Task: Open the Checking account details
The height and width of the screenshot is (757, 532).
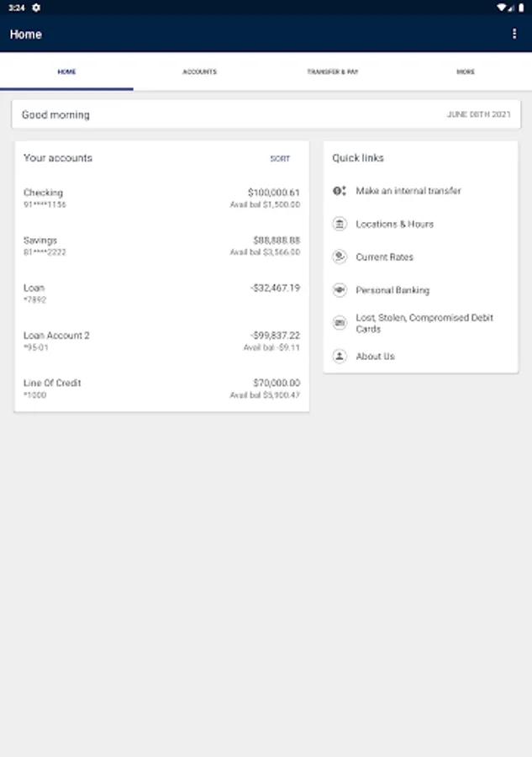Action: point(161,199)
